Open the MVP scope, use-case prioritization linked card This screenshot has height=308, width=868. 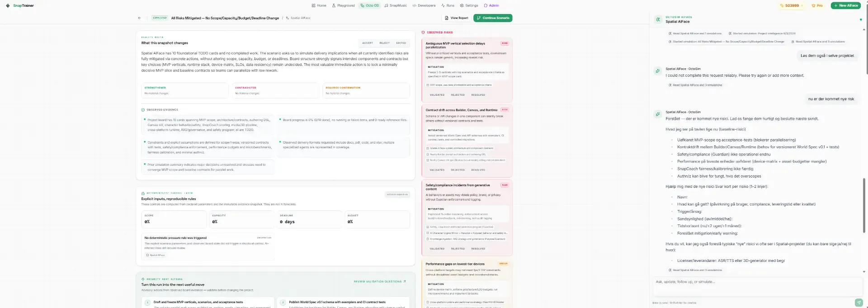coord(459,85)
